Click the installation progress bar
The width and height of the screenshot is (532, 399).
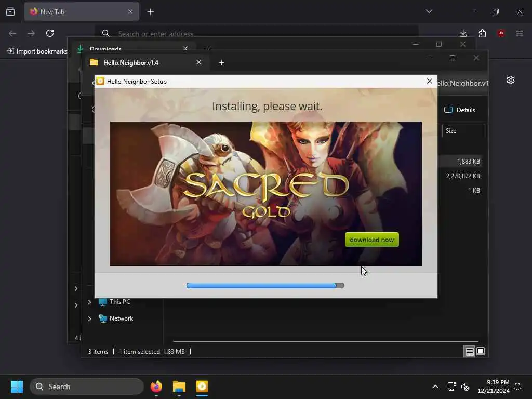pos(265,285)
